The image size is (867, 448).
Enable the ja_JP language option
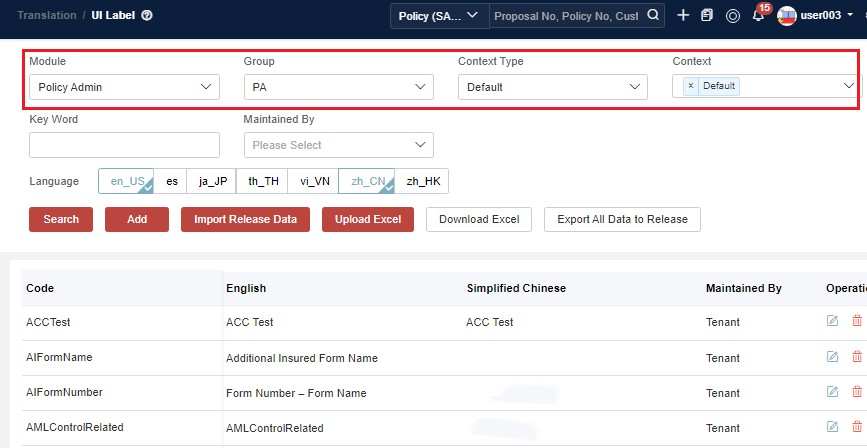pos(214,181)
